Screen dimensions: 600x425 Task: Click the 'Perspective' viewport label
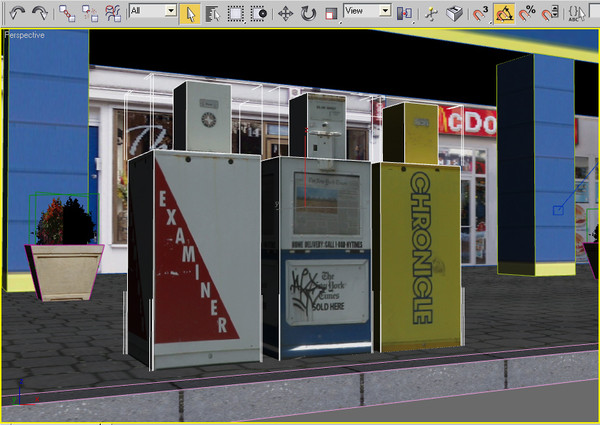pyautogui.click(x=24, y=35)
